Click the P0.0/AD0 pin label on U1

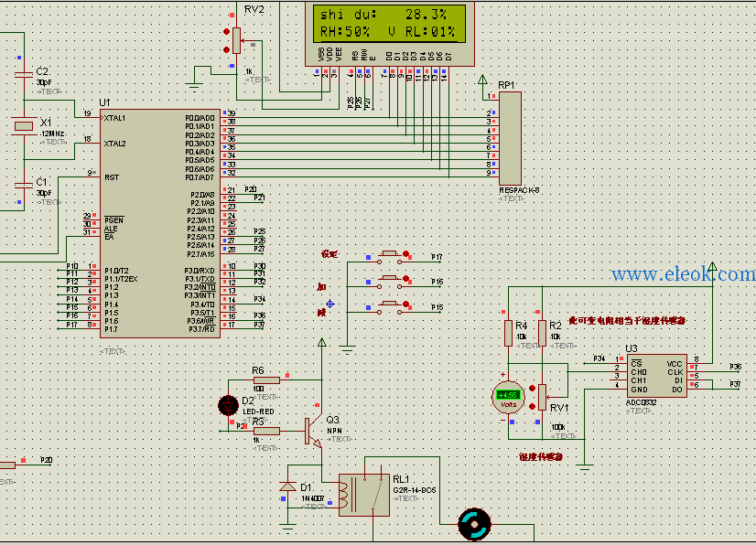click(200, 118)
